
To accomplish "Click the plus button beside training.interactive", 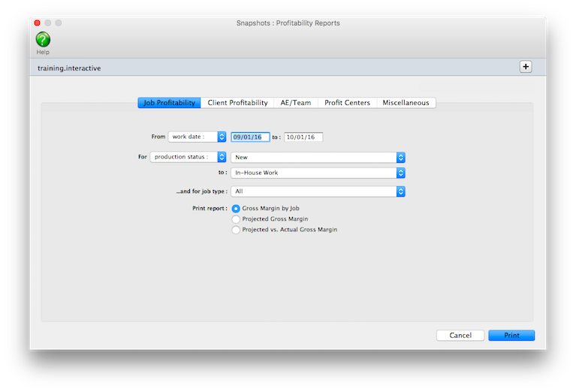I will [x=526, y=67].
